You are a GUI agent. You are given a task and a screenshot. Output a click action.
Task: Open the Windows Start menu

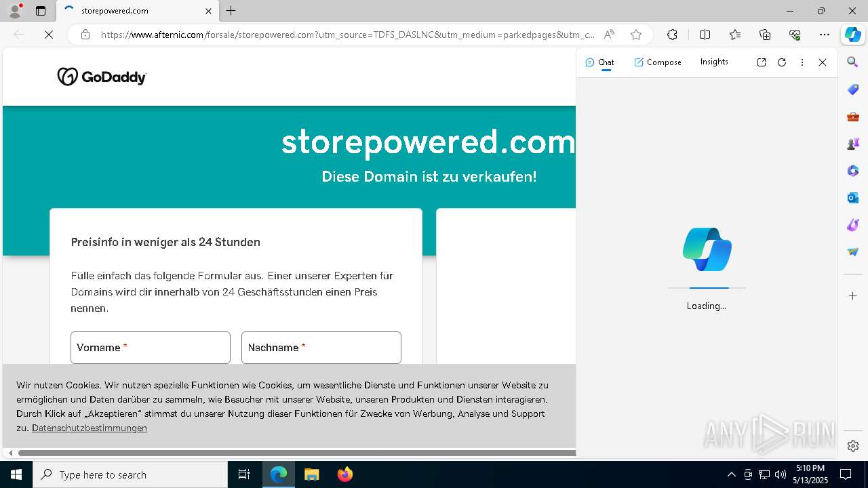point(16,474)
